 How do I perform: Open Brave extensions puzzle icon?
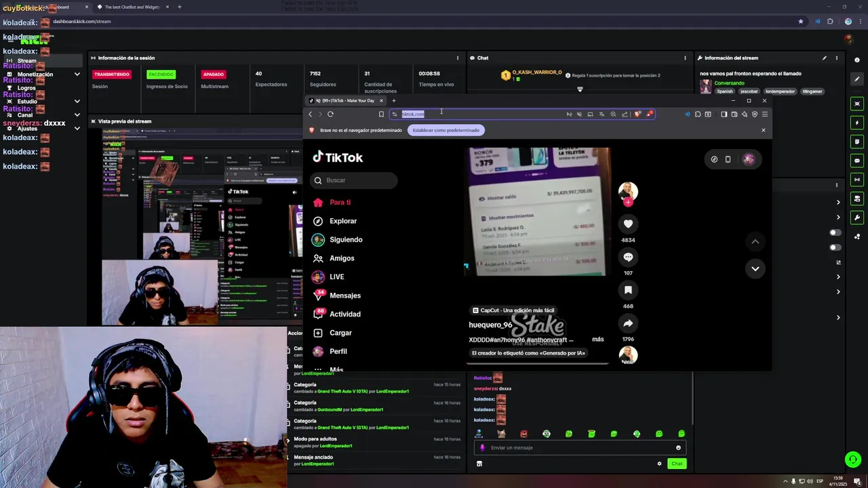pos(698,114)
